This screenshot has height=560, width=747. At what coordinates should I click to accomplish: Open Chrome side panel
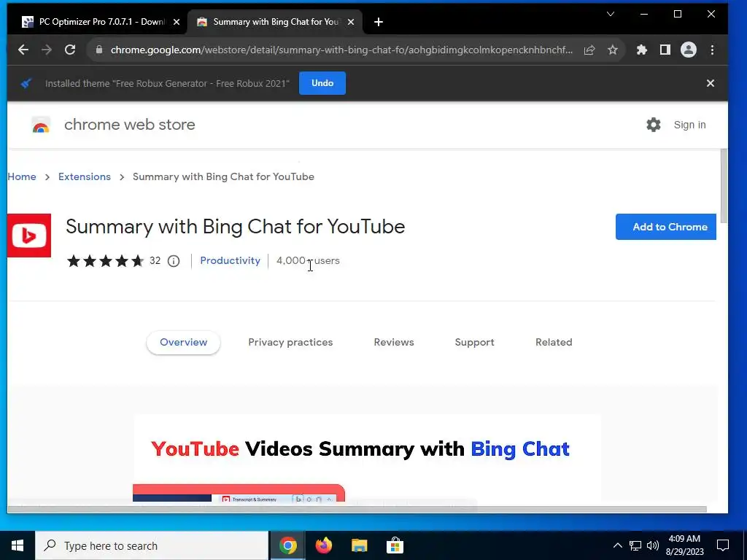click(665, 50)
